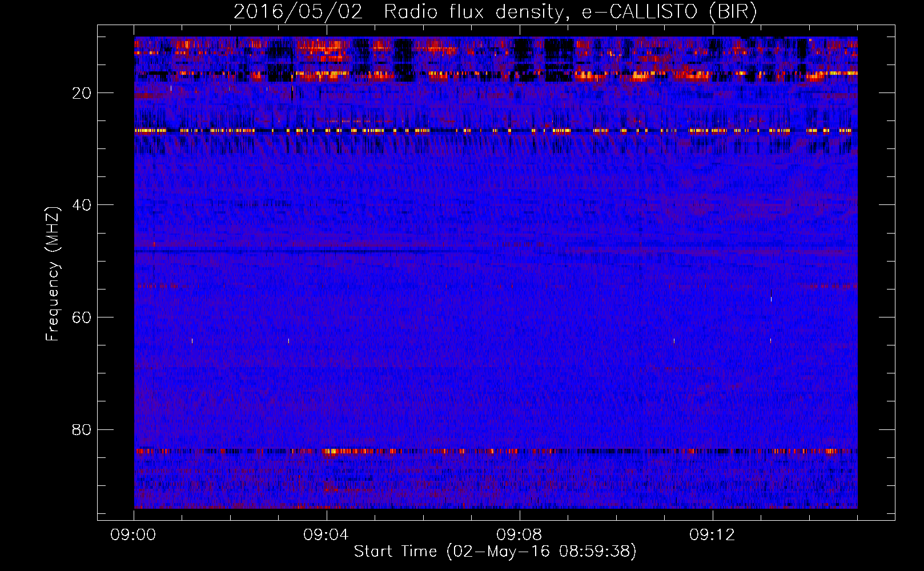Click the frequency tick label '40'
Viewport: 924px width, 571px height.
[x=82, y=205]
